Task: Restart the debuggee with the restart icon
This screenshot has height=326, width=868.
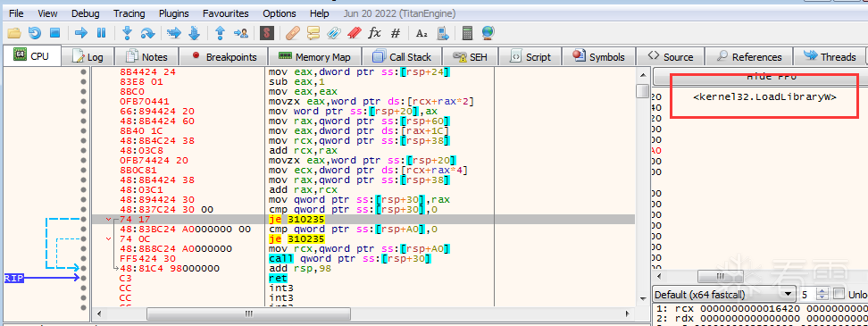Action: tap(34, 33)
